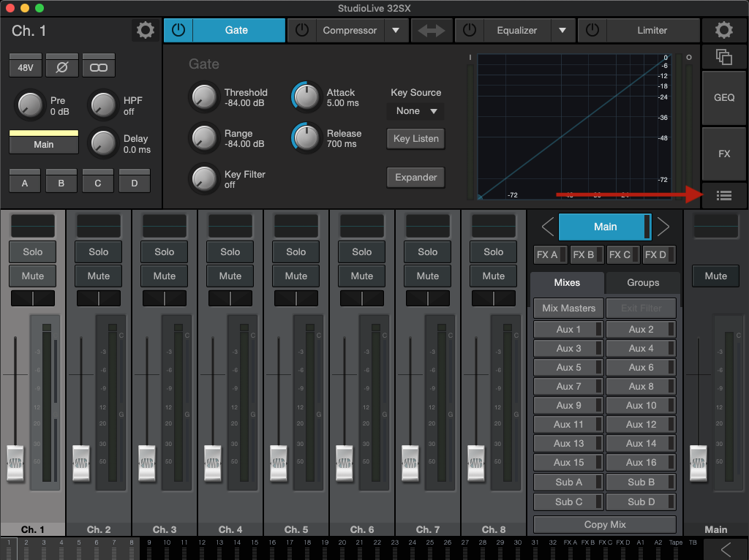Open Ch. 1 channel settings gear
Screen dimensions: 749x560
click(x=146, y=30)
